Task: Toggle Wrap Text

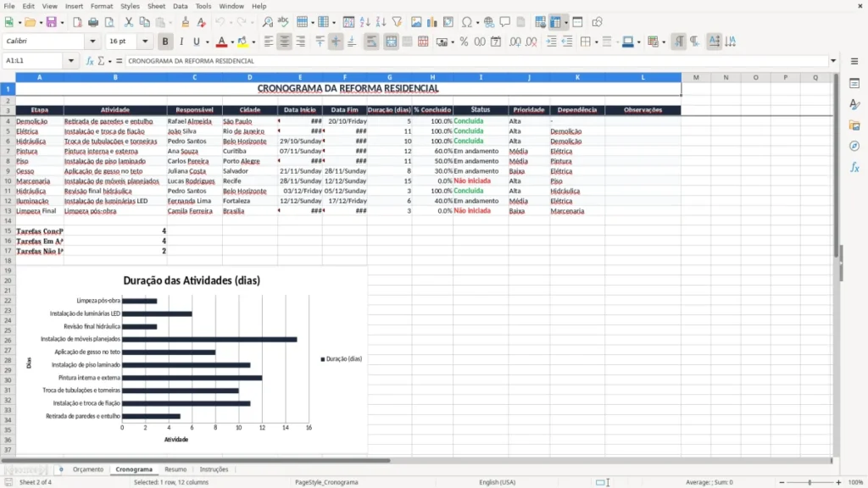Action: click(x=371, y=42)
